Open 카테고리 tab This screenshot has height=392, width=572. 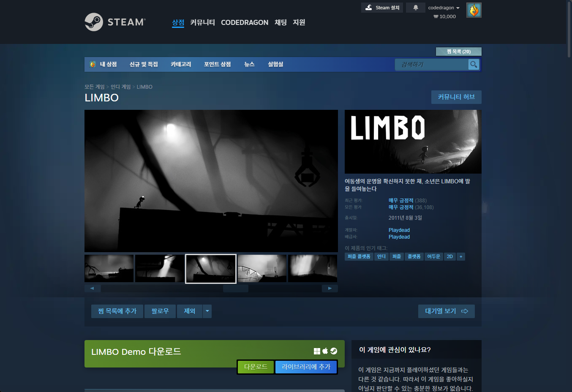[181, 64]
